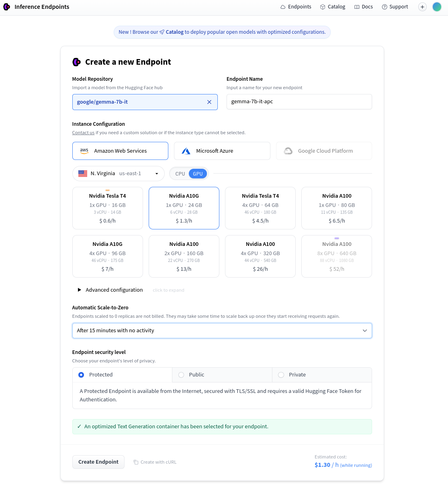448x497 pixels.
Task: Open the N. Virginia region dropdown
Action: click(x=118, y=174)
